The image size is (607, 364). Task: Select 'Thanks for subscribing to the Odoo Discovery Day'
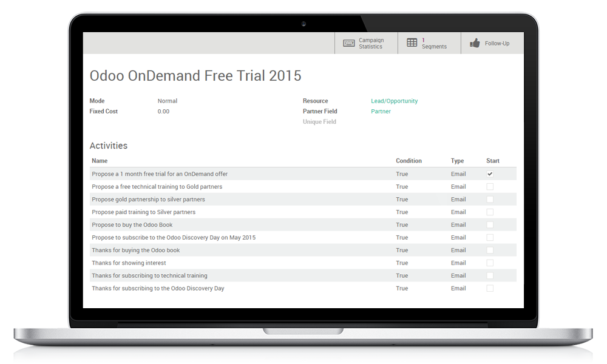click(x=303, y=289)
